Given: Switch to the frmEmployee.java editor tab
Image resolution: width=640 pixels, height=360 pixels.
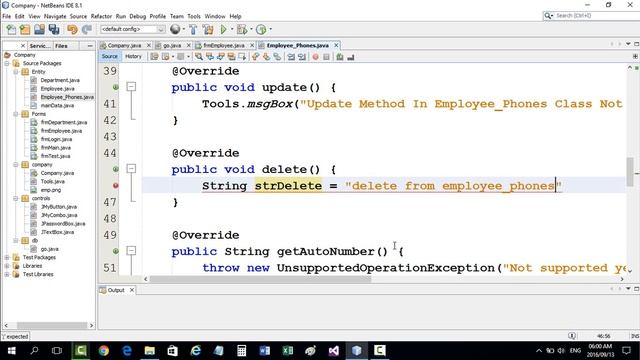Looking at the screenshot, I should click(x=224, y=45).
